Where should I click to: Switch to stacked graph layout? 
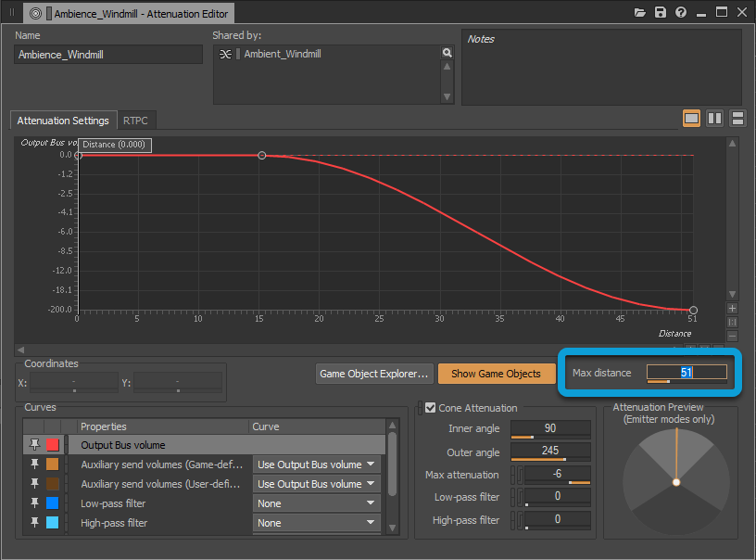point(737,118)
